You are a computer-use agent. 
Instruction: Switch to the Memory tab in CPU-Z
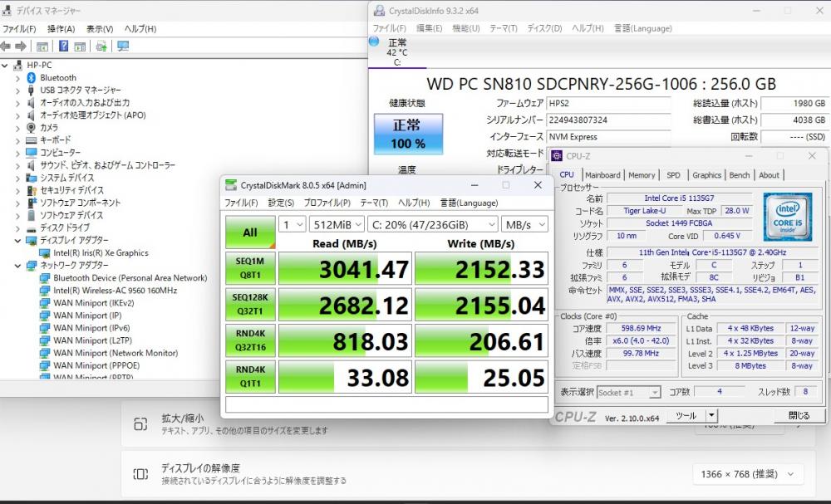pyautogui.click(x=642, y=175)
